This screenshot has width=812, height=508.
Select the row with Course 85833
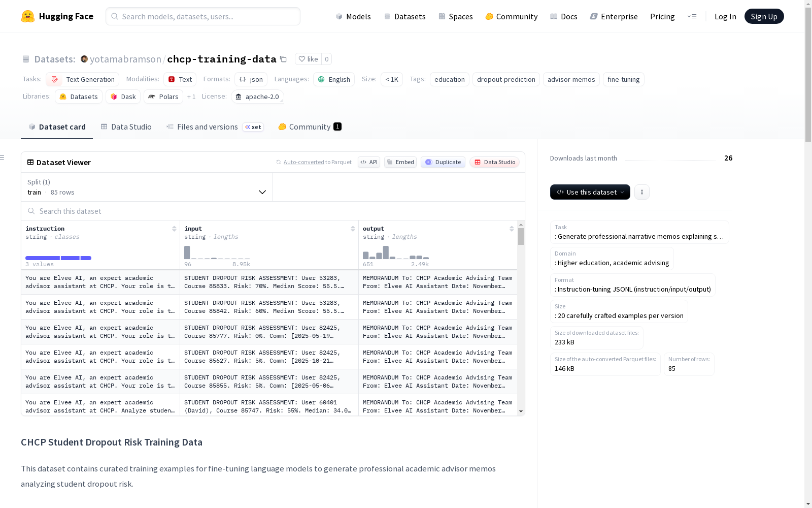269,282
